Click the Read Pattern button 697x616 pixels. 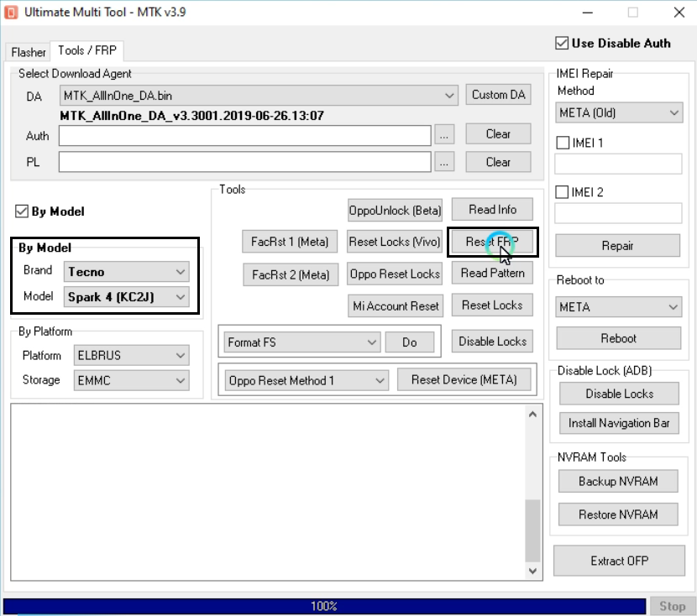pos(493,273)
